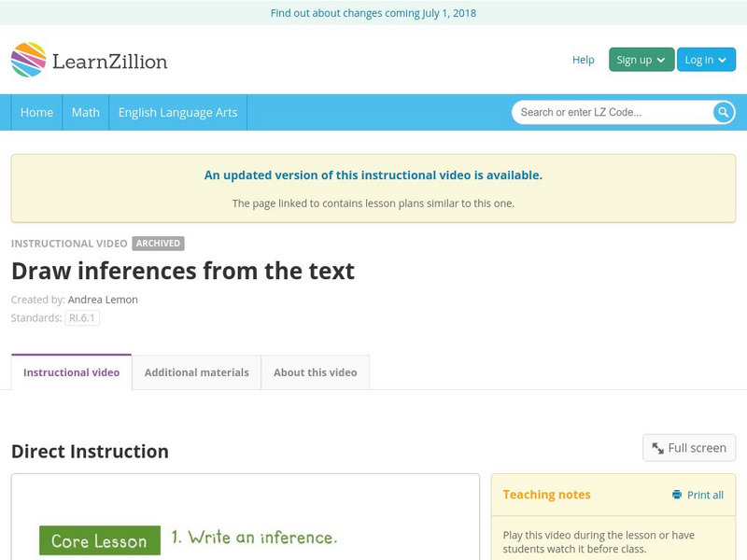The width and height of the screenshot is (747, 560).
Task: Click the search magnifier icon
Action: 724,112
